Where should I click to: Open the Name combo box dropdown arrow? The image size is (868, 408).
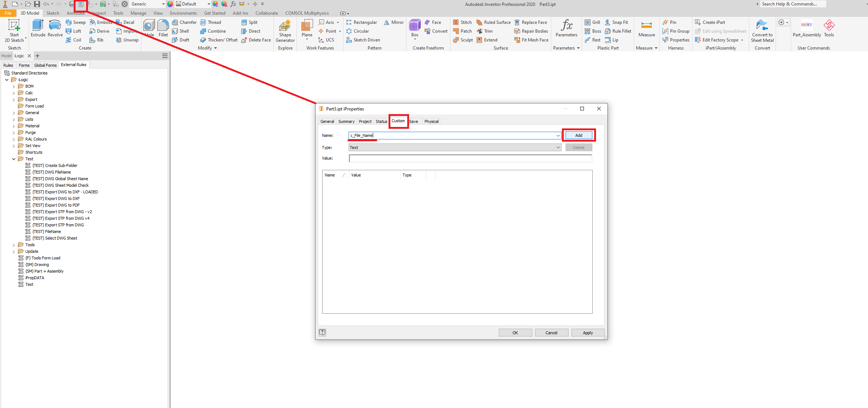point(558,135)
